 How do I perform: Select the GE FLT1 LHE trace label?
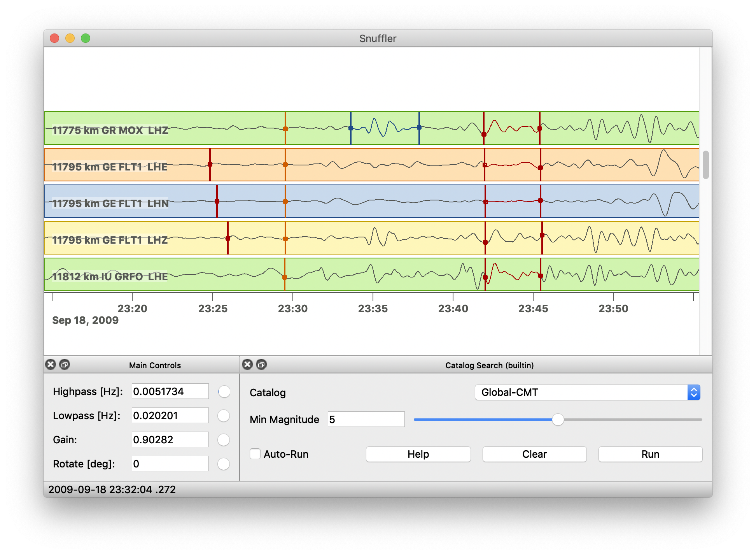110,167
